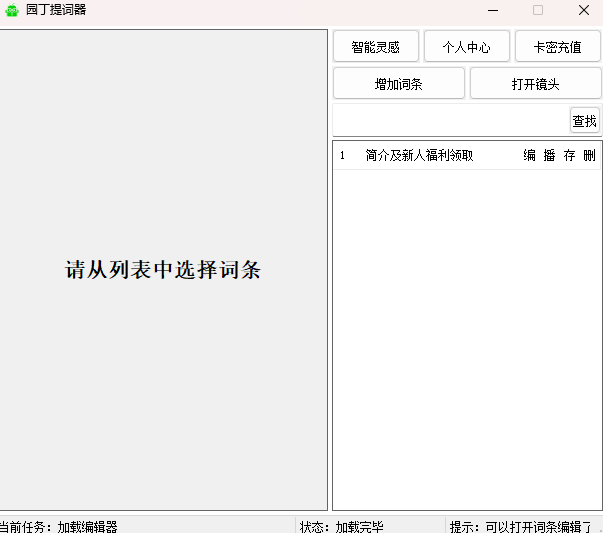Viewport: 603px width, 533px height.
Task: Click the green 园丁提词器 app icon
Action: click(x=12, y=10)
